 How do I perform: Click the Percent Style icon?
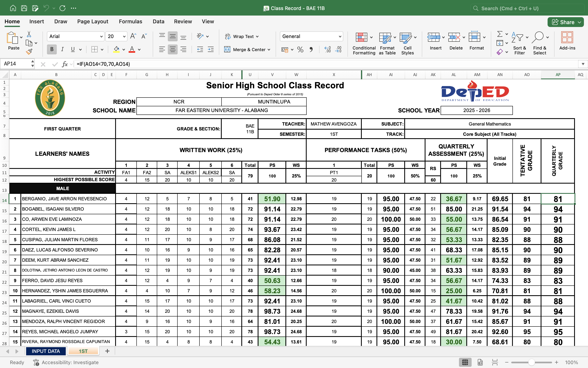coord(300,50)
